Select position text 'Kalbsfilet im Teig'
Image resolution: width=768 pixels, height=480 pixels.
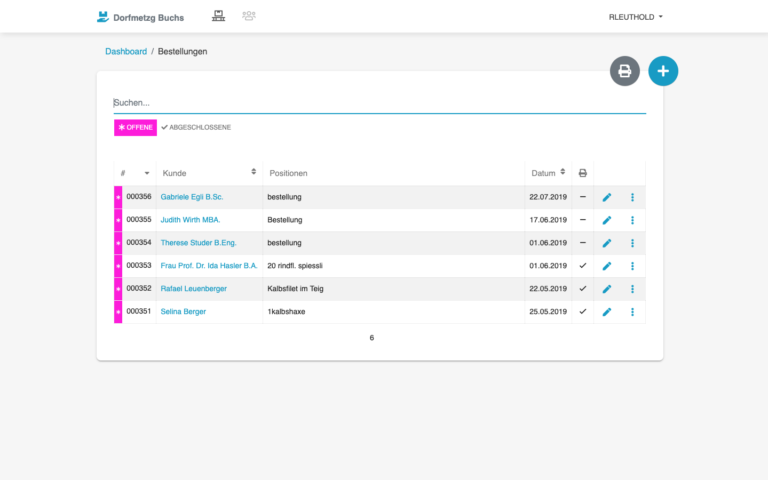(295, 289)
